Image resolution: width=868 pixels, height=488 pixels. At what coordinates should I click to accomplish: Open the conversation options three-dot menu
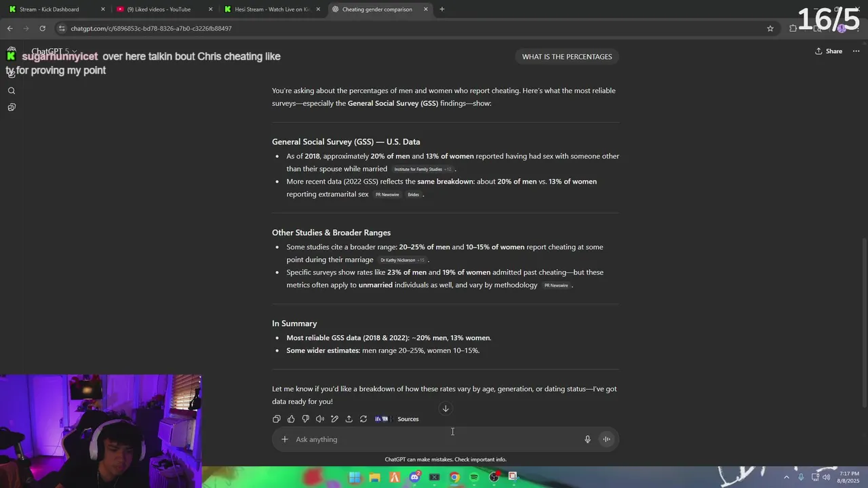[x=856, y=51]
